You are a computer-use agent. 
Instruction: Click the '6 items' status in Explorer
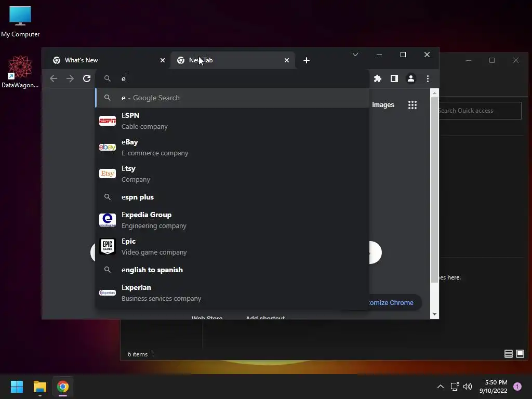click(137, 354)
